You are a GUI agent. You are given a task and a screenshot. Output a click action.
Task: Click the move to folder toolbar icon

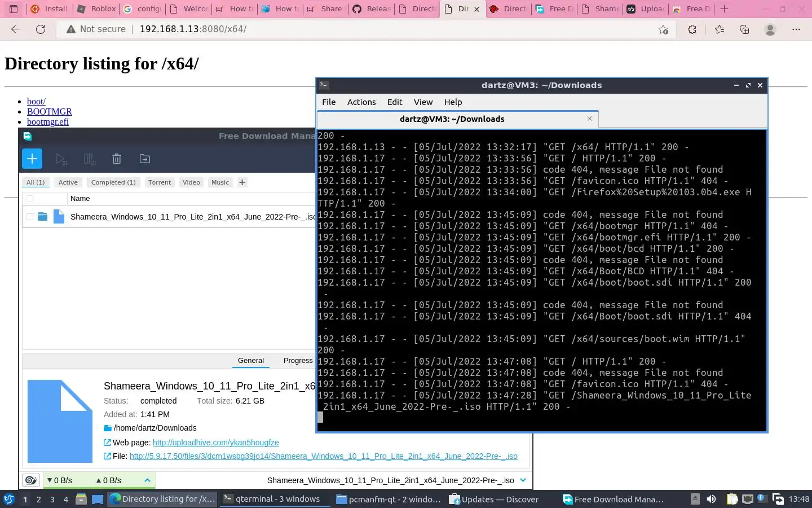pos(145,159)
